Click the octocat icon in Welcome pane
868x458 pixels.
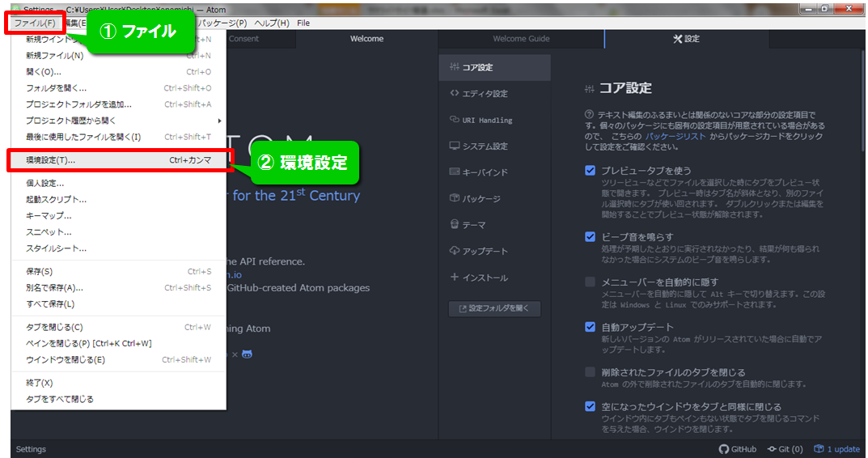tap(247, 354)
